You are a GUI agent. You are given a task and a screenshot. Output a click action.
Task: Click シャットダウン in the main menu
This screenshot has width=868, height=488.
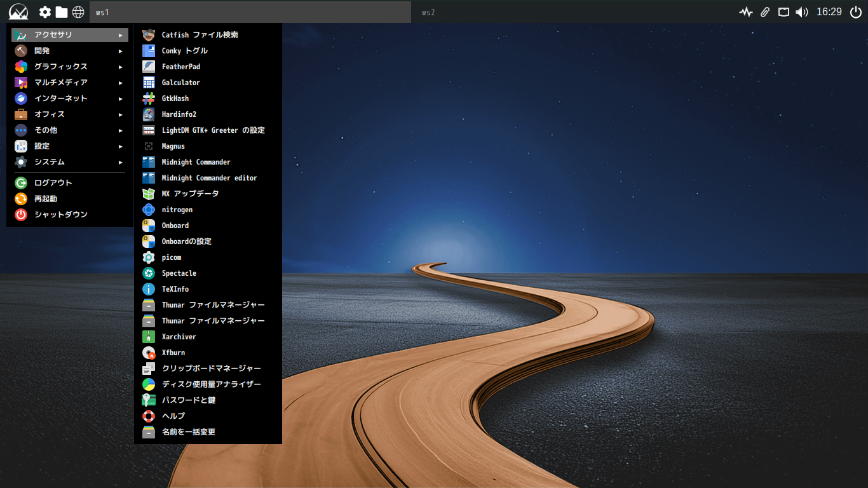(61, 215)
